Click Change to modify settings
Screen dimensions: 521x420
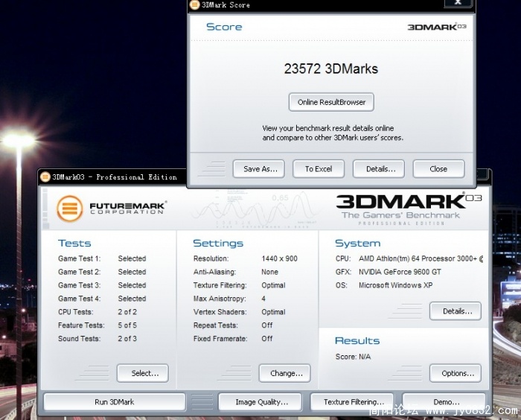point(285,373)
